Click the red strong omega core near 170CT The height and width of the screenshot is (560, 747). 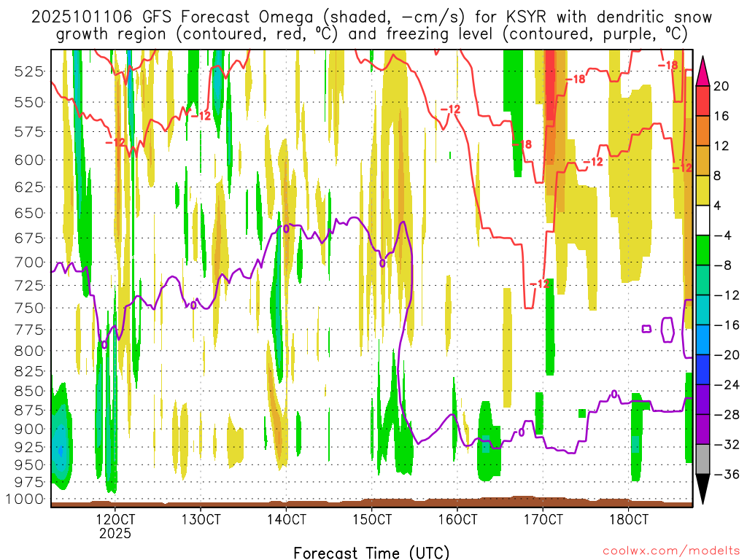(x=550, y=86)
